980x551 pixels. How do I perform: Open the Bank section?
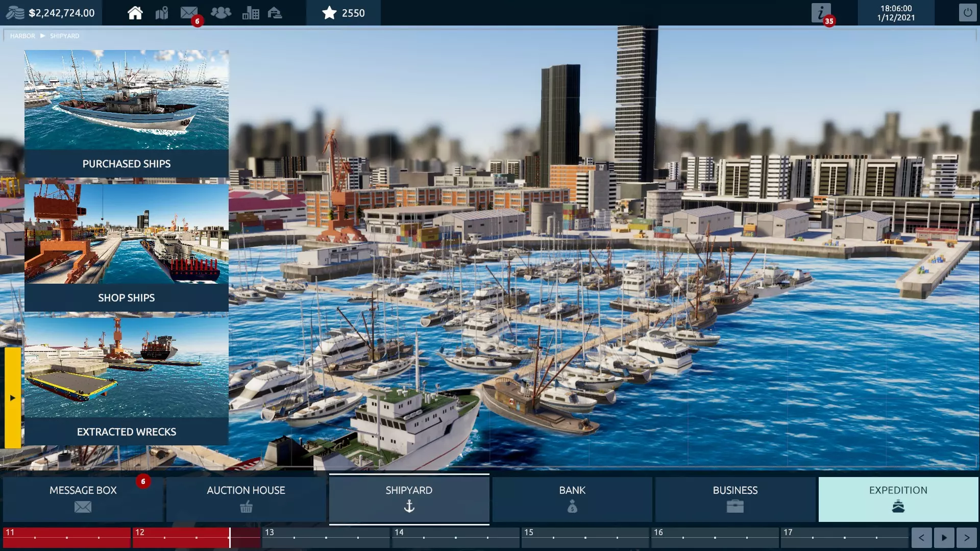click(x=572, y=498)
